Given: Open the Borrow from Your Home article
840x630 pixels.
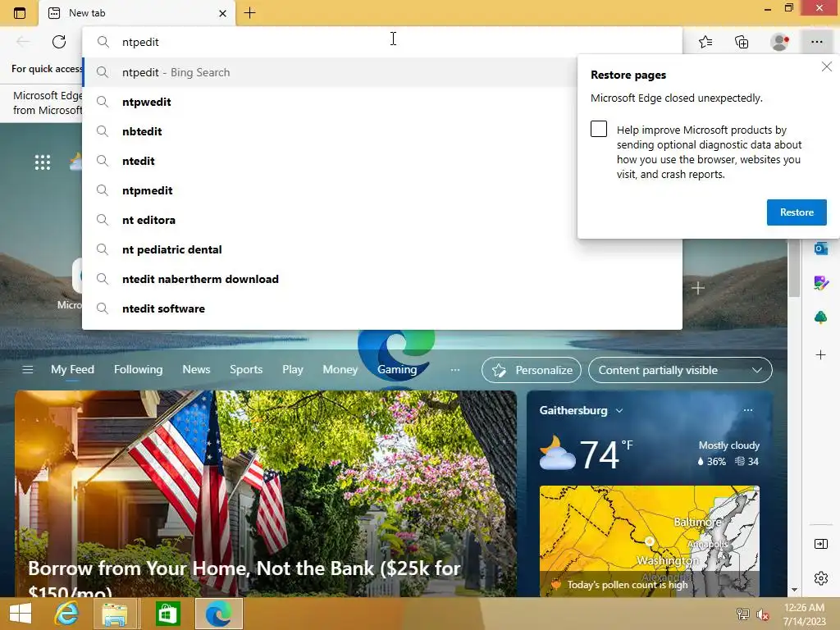Looking at the screenshot, I should [266, 493].
